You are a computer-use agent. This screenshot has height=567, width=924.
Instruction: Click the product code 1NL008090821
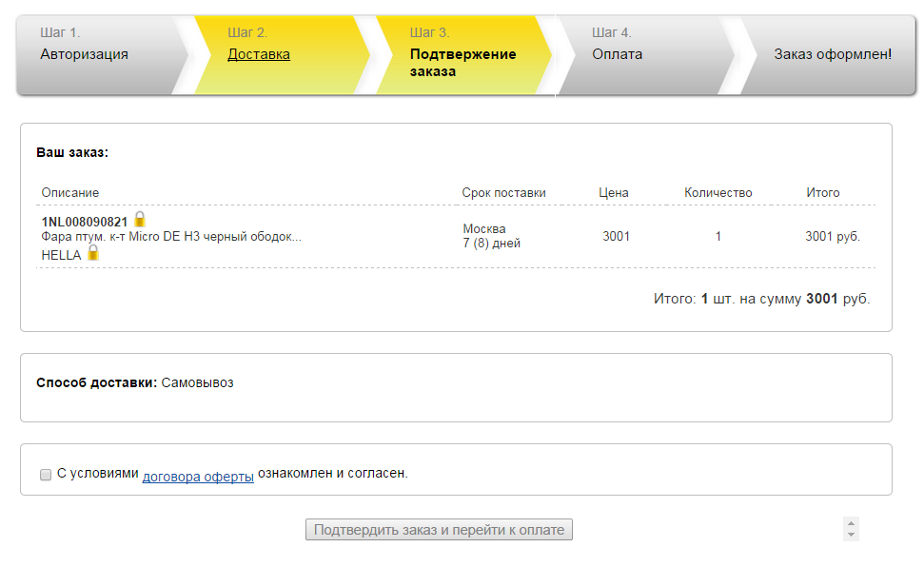coord(85,222)
